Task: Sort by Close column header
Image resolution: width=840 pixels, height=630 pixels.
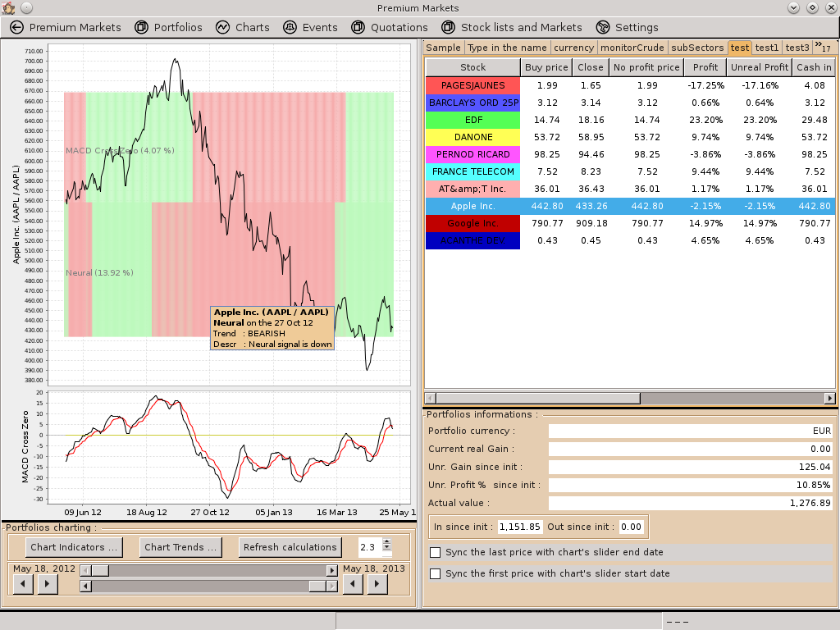Action: coord(591,67)
